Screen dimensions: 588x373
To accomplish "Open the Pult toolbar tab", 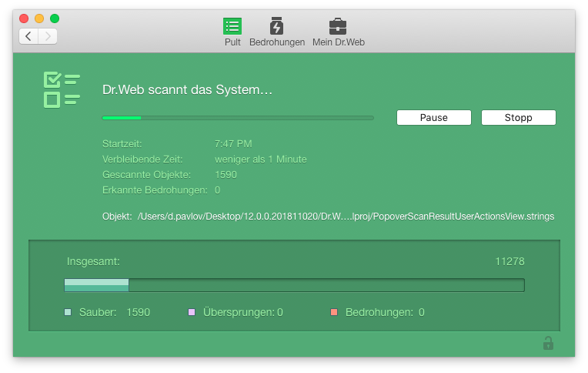I will click(232, 32).
